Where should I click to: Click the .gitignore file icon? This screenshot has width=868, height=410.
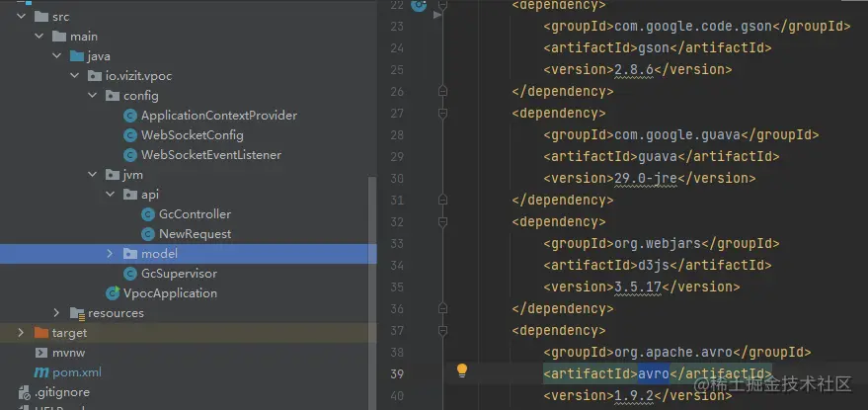pyautogui.click(x=24, y=392)
